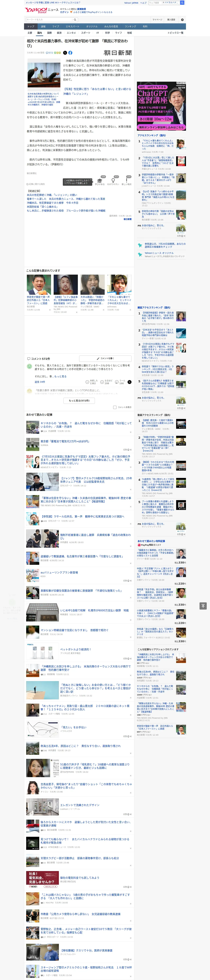Viewport: 210px width, 980px height.
Task: Click the ログイン link
Action: click(x=64, y=12)
